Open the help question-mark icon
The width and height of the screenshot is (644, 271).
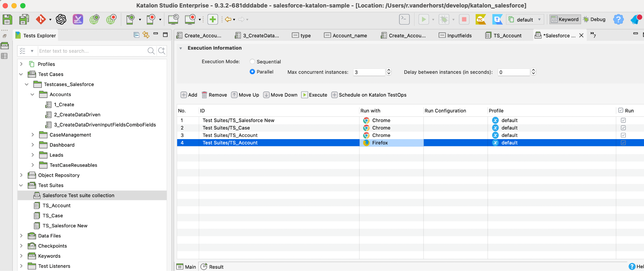[618, 19]
